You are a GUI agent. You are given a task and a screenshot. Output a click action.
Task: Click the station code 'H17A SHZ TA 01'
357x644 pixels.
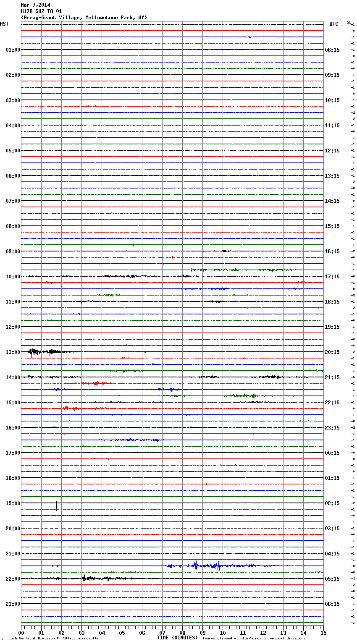(41, 11)
